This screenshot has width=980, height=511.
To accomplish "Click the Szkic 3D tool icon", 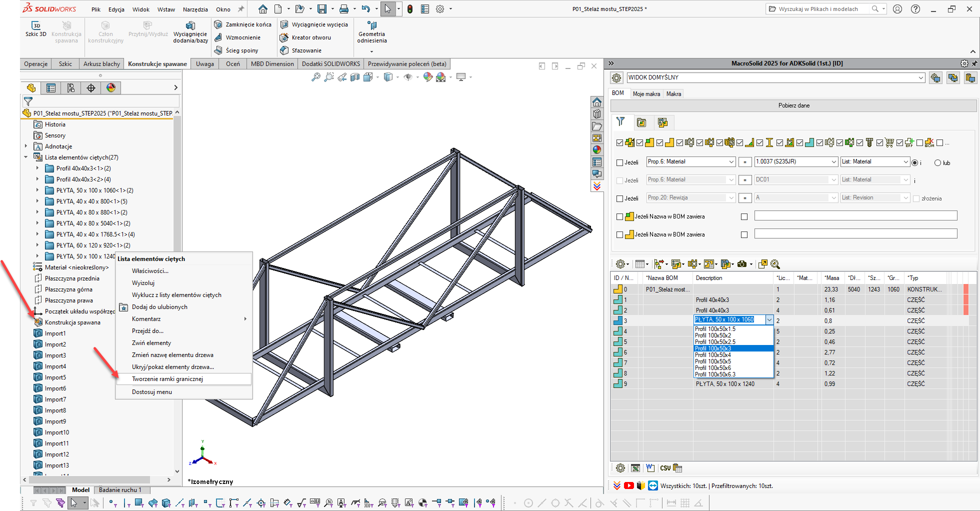I will (x=35, y=25).
